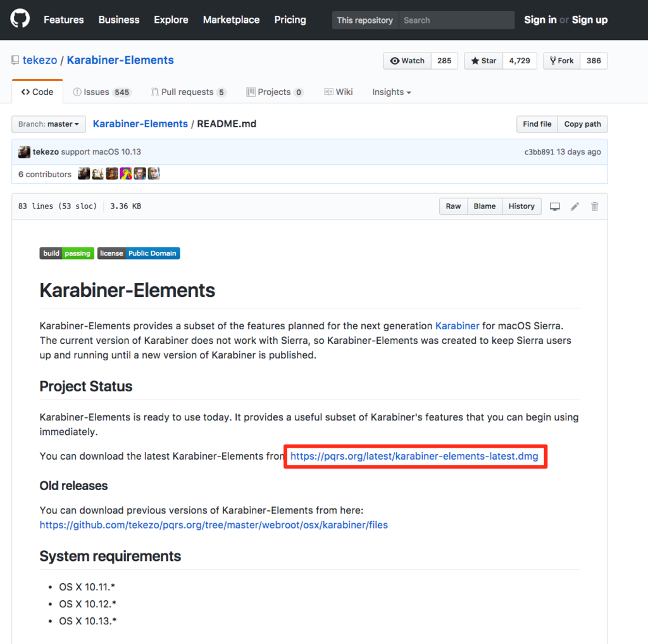This screenshot has height=644, width=648.
Task: Click Karabiner-Elements breadcrumb path link
Action: tap(140, 124)
